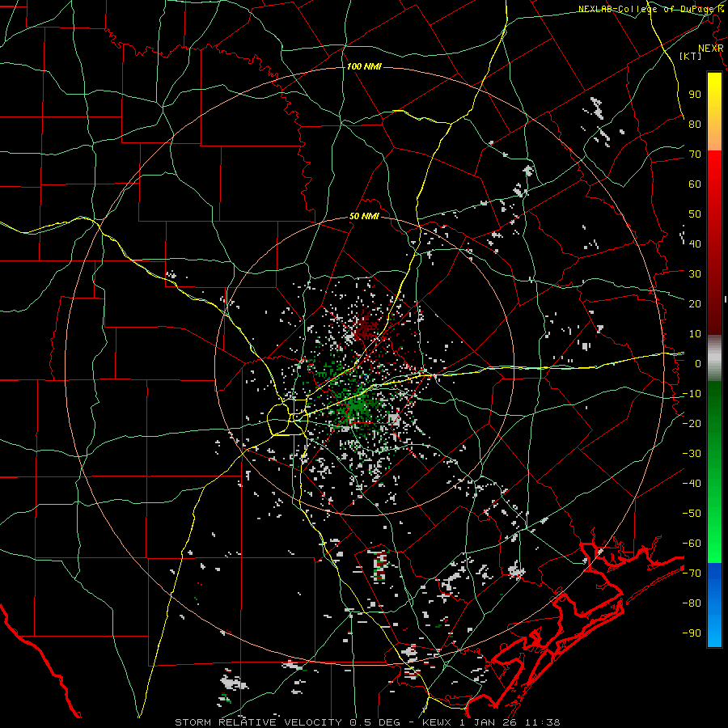The image size is (728, 728).
Task: Click the -50 value on the velocity scale
Action: [x=692, y=514]
